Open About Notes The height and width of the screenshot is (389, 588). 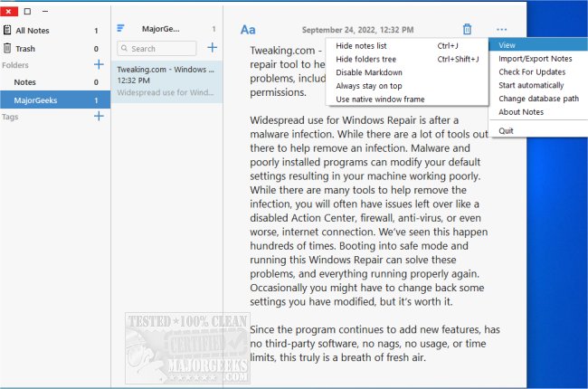pyautogui.click(x=538, y=112)
